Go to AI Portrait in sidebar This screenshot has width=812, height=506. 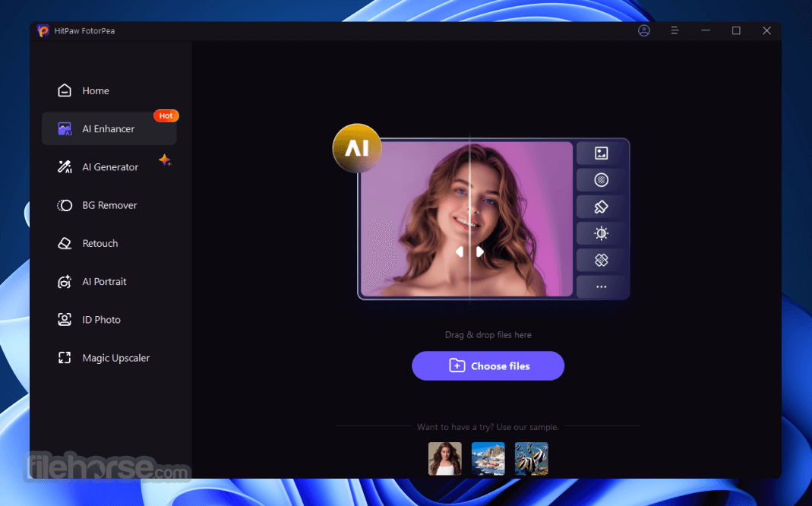[109, 282]
